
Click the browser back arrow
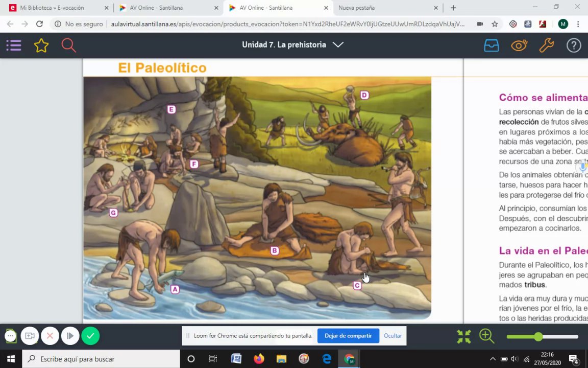tap(10, 24)
